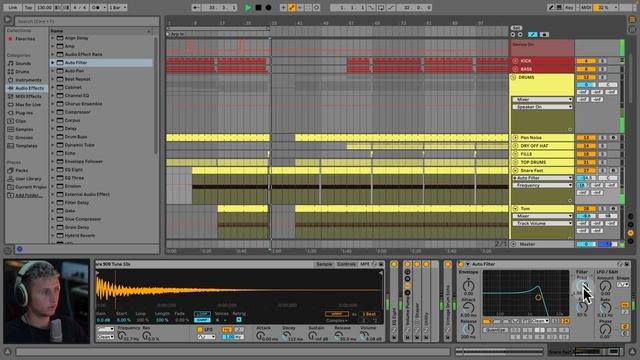Select the Sample tab in Simpler
The height and width of the screenshot is (360, 640).
click(x=324, y=264)
